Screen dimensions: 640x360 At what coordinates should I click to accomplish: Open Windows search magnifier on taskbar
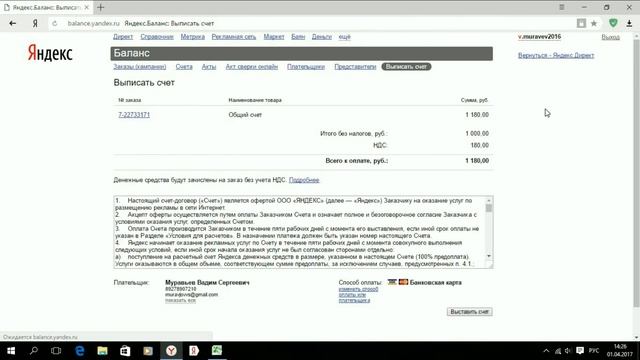[34, 351]
